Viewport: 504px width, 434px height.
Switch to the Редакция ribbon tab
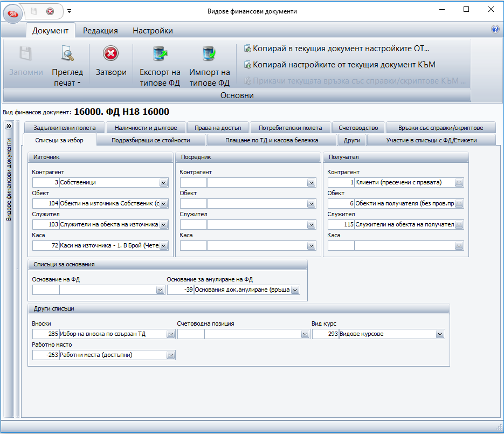(x=100, y=31)
